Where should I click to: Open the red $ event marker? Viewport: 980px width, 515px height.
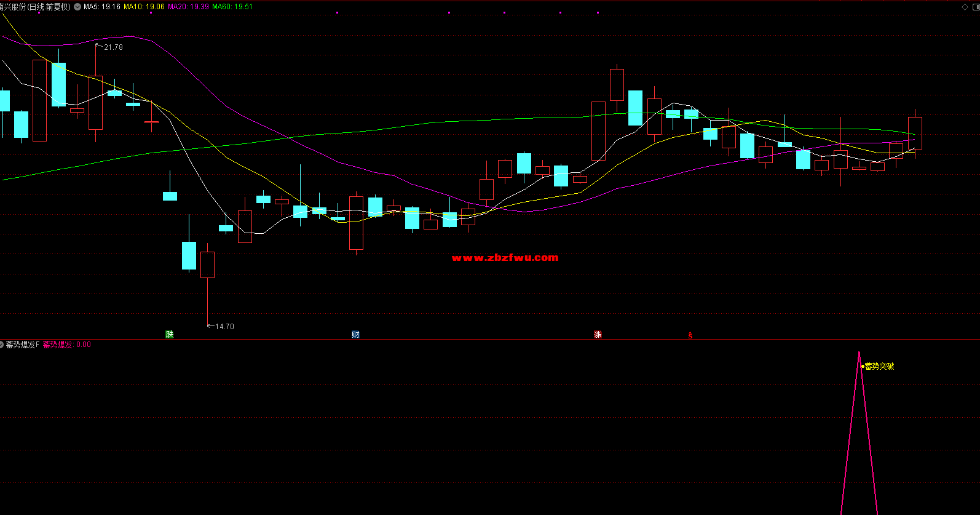[690, 335]
